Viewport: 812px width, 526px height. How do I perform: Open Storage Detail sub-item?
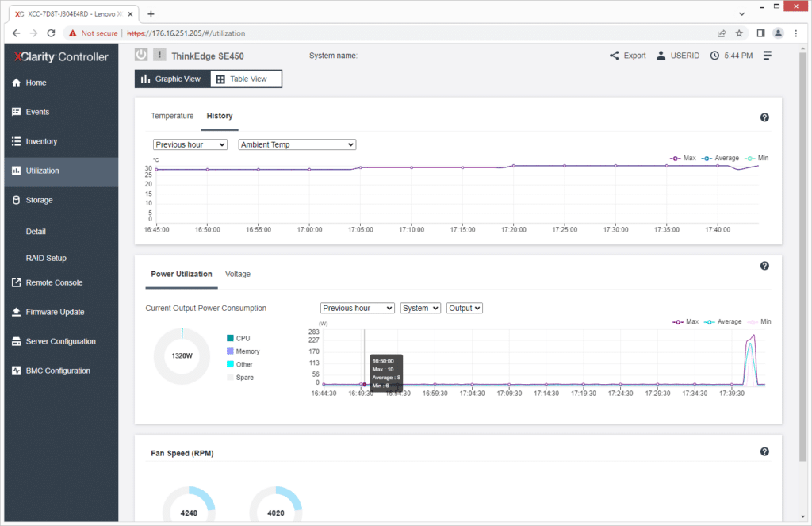pos(36,231)
